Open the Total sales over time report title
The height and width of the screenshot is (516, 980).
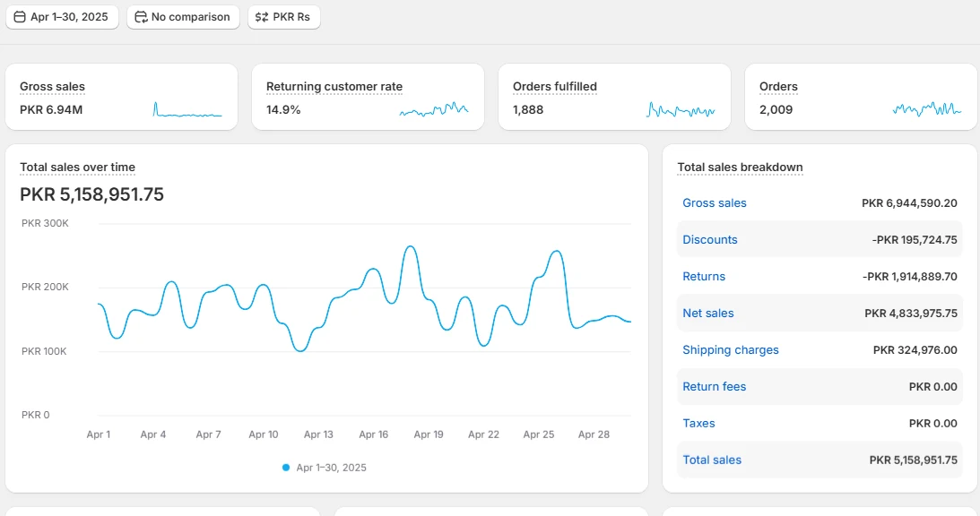pyautogui.click(x=77, y=168)
